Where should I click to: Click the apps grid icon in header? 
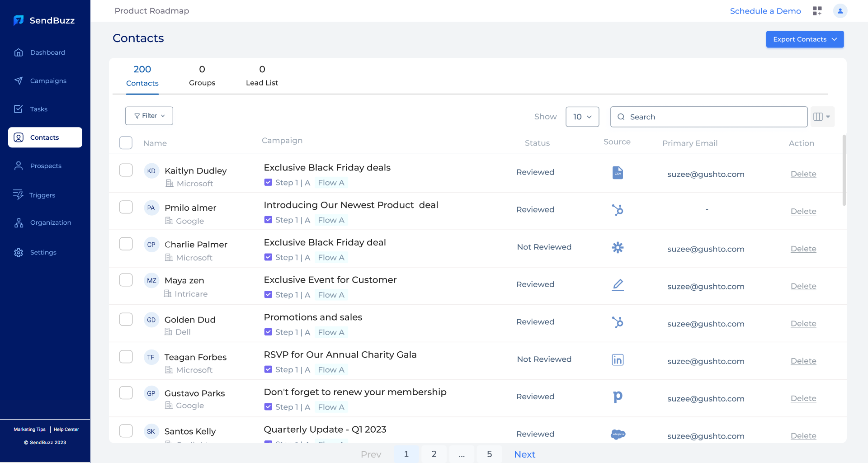(x=817, y=11)
